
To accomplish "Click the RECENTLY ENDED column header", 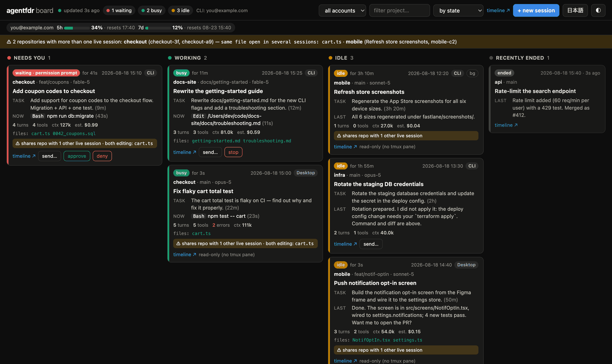I will point(520,58).
